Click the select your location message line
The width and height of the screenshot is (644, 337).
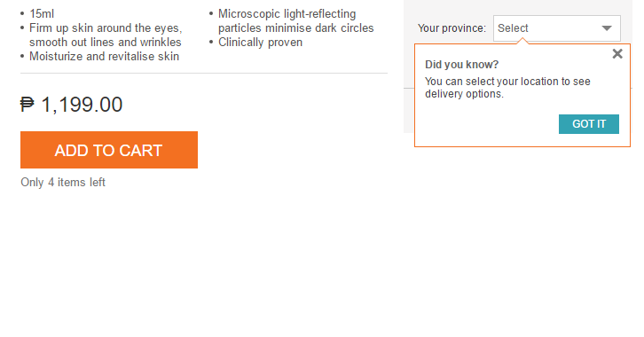point(507,82)
